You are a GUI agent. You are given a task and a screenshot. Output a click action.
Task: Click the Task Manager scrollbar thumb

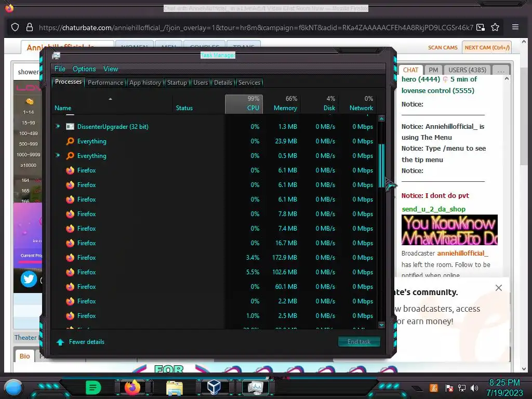[381, 166]
